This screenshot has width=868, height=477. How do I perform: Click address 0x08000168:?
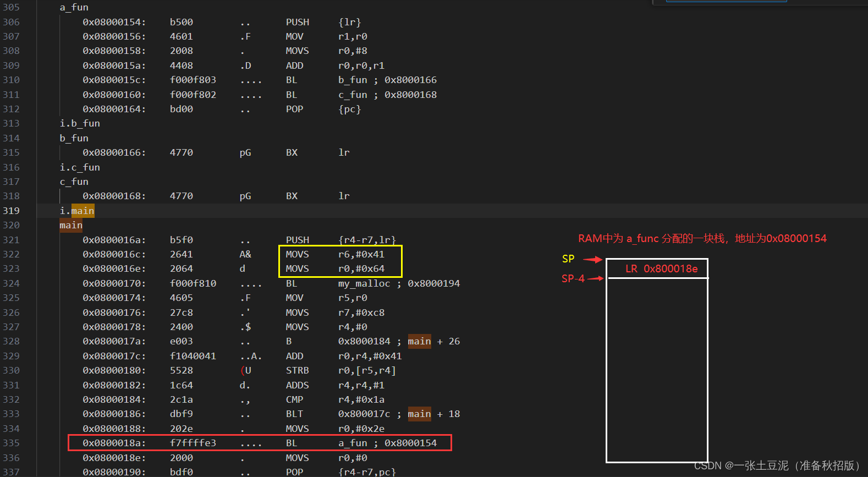(114, 196)
